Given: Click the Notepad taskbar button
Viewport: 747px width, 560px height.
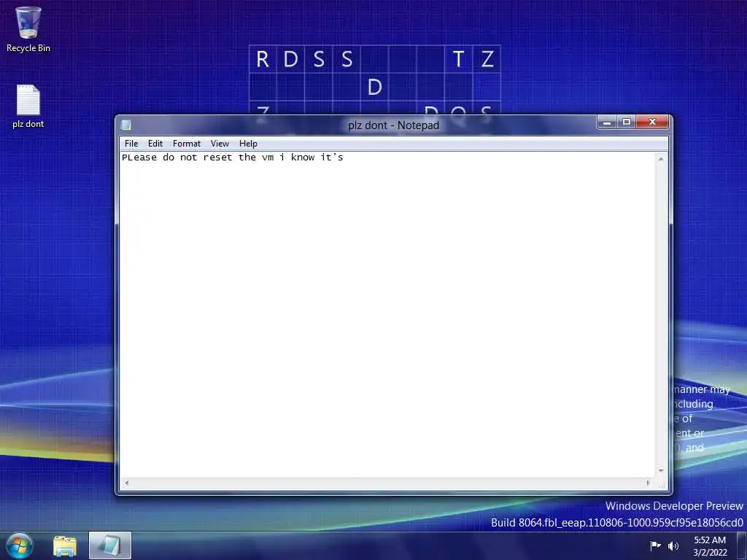Looking at the screenshot, I should [110, 545].
